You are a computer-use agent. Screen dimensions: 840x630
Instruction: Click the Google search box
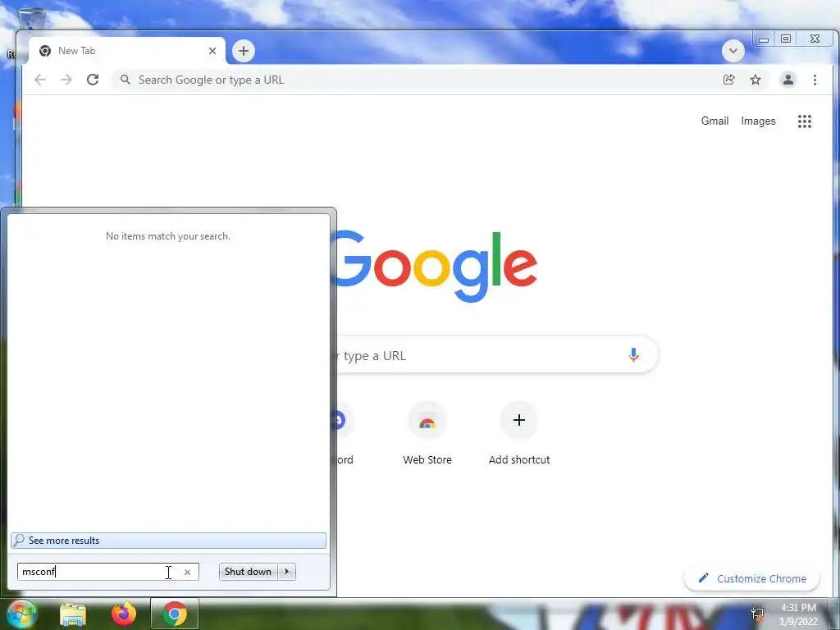coord(495,354)
